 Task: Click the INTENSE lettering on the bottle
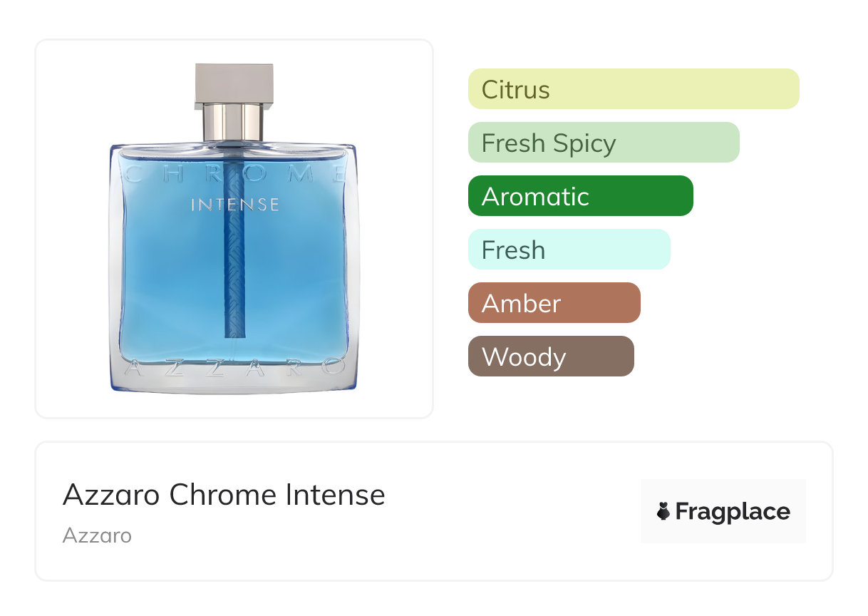(234, 205)
